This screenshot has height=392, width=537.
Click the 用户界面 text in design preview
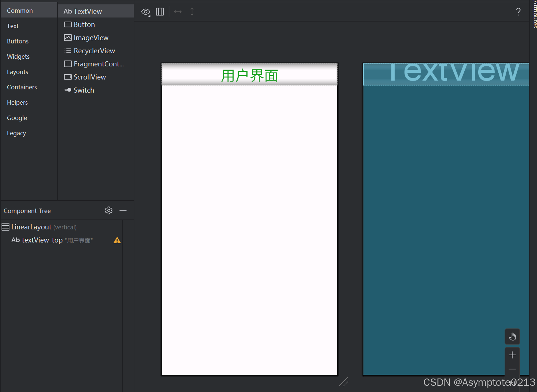point(250,76)
